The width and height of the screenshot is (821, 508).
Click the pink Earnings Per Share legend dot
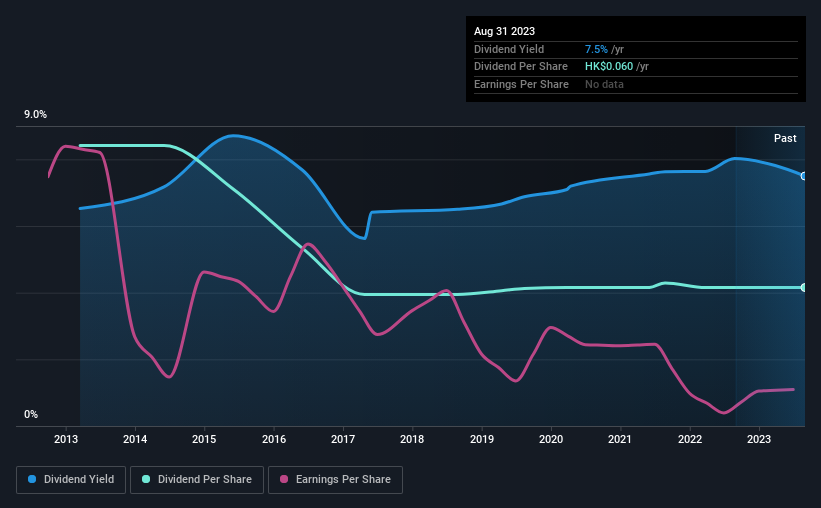(x=284, y=479)
